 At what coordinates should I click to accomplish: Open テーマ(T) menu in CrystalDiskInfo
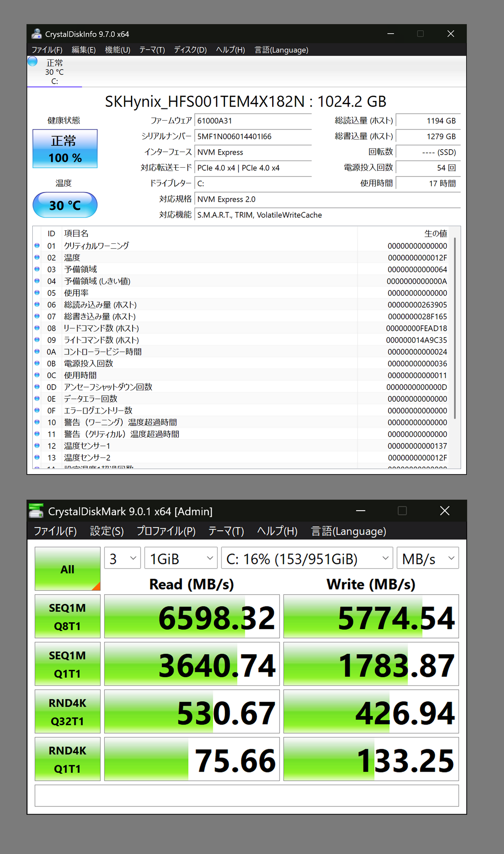(152, 50)
